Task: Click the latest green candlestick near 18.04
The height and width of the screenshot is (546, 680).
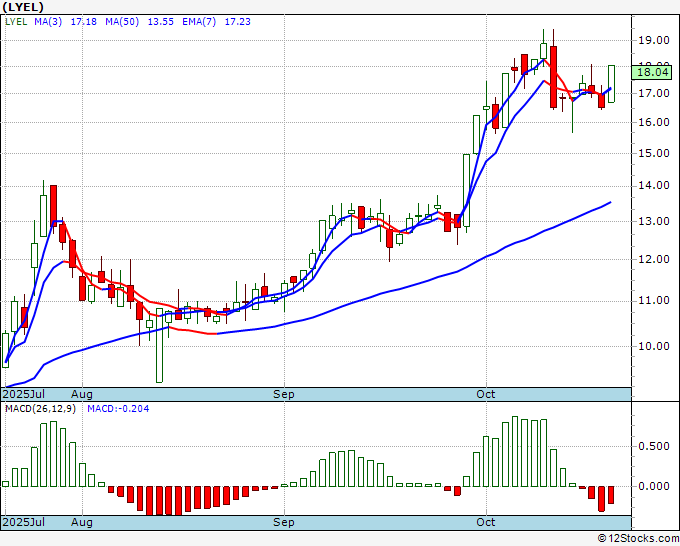Action: point(611,84)
